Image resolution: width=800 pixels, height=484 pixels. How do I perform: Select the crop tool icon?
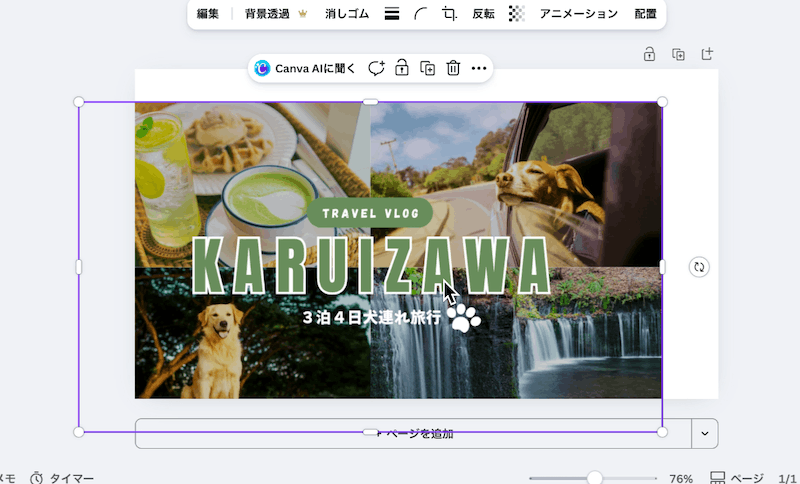[449, 14]
